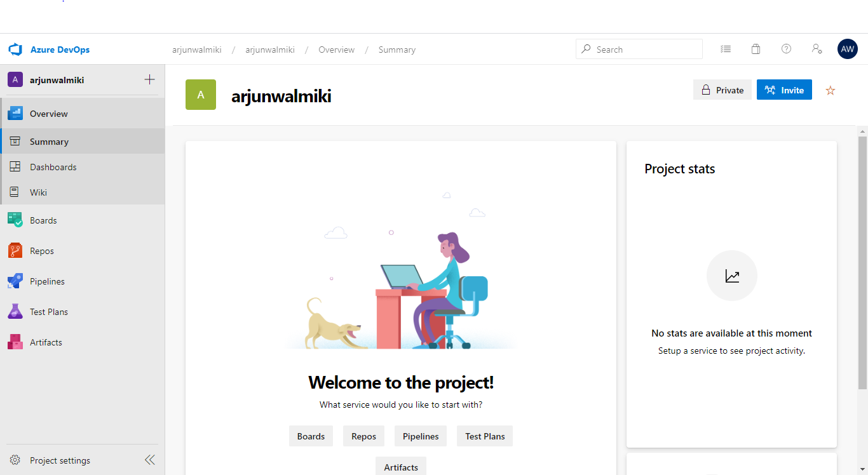Screen dimensions: 868x475
Task: Start with the Test Plans service button
Action: click(x=485, y=436)
